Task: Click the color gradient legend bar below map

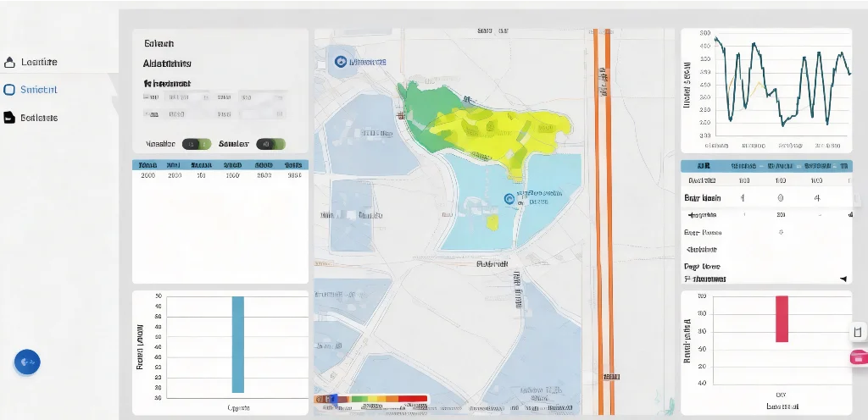Action: point(371,398)
